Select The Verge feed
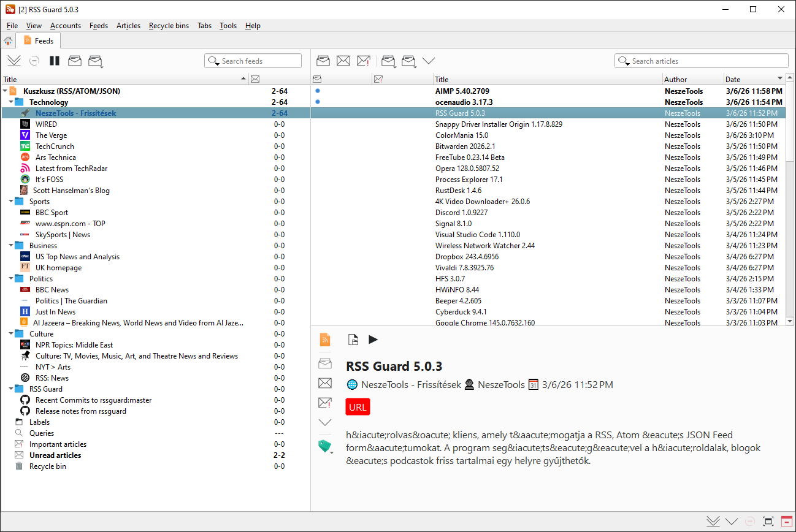Screen dimensions: 796x532 51,135
